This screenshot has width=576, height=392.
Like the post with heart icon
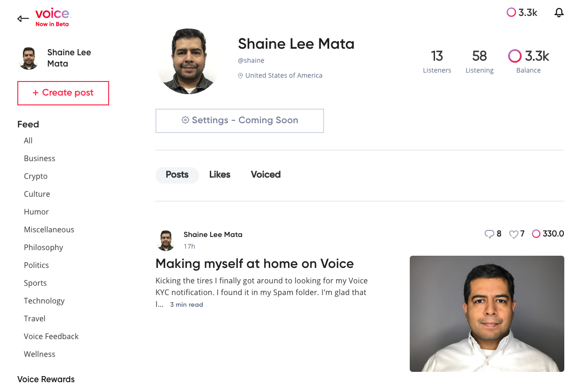pyautogui.click(x=514, y=234)
